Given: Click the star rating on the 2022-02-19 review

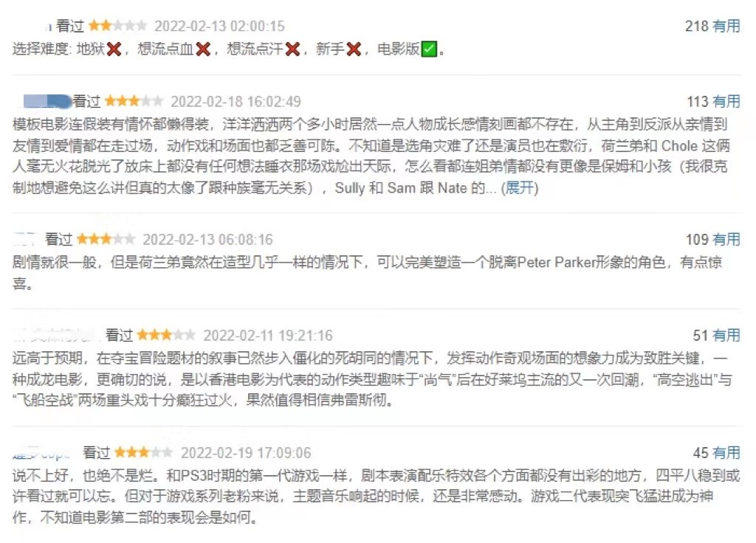Looking at the screenshot, I should (144, 452).
